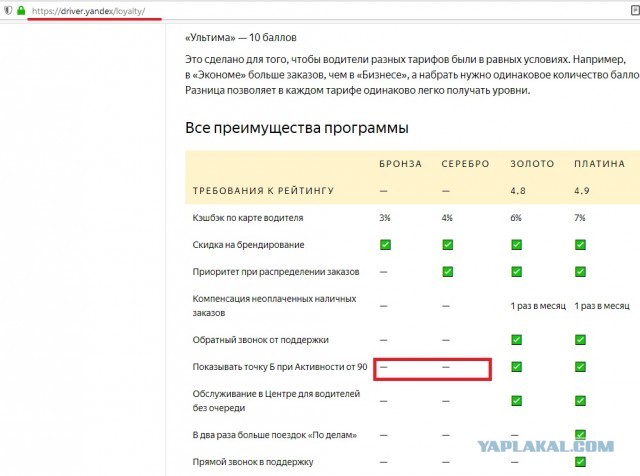Focus the driver.yandex/loyalty URL field
Viewport: 640px width, 476px height.
[88, 11]
